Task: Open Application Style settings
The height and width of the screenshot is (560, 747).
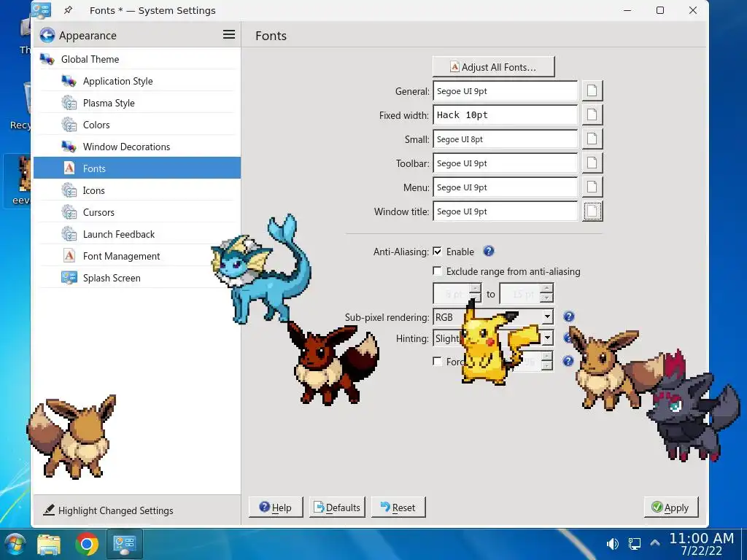Action: [x=136, y=81]
